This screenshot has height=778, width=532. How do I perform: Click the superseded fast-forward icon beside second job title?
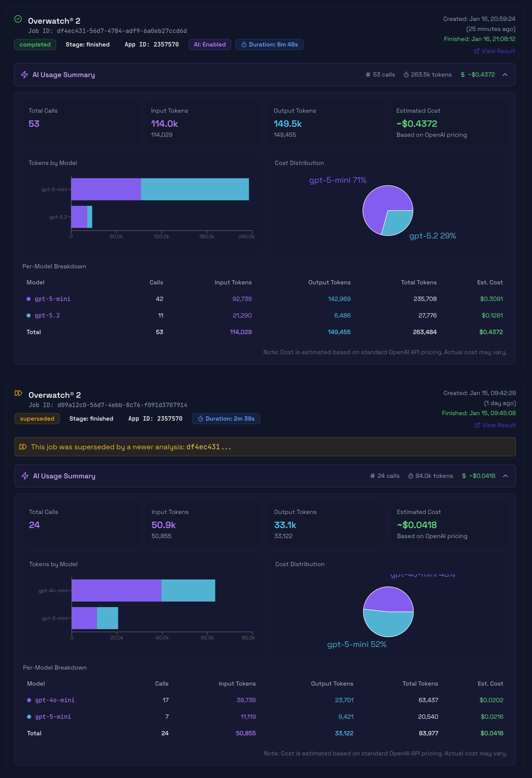pos(18,393)
